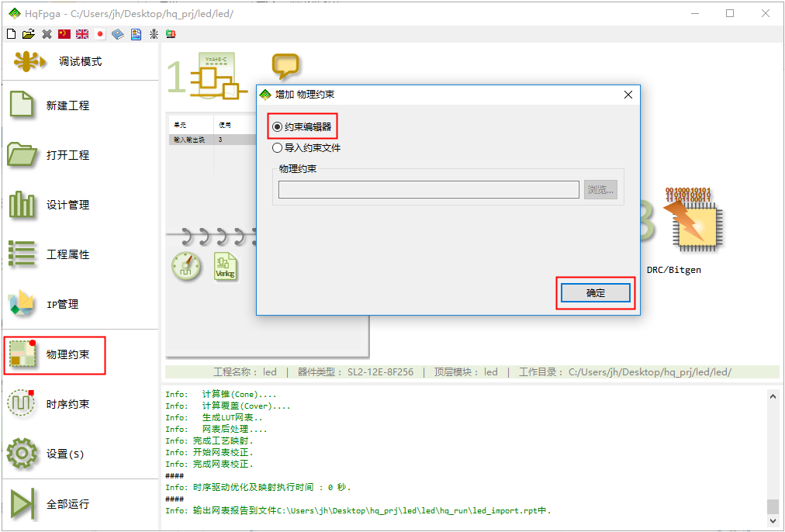The image size is (785, 532).
Task: Switch language with the Japanese flag icon
Action: (x=100, y=34)
